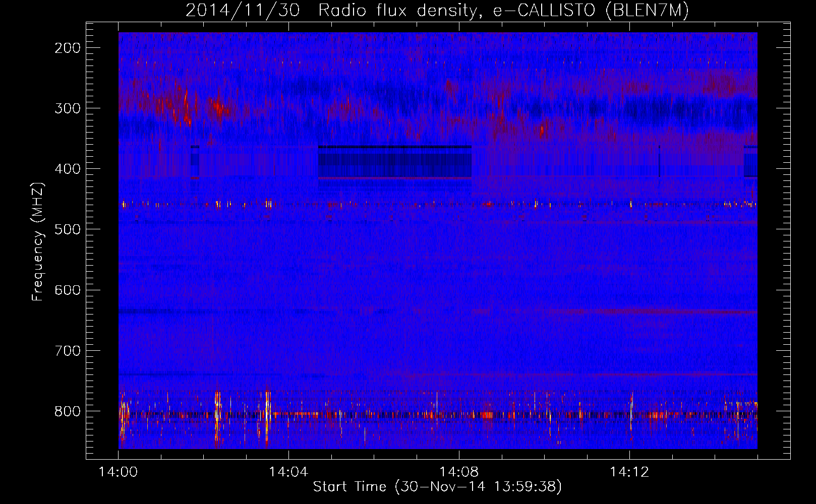Click the large dark band between 14:05 and 14:08
Viewport: 816px width, 504px height.
click(x=395, y=162)
